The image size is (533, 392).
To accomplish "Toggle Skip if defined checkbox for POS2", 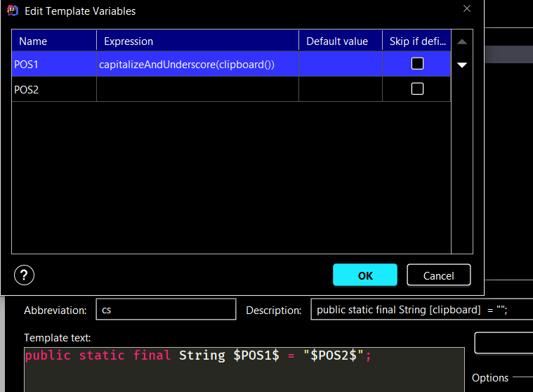I will [x=417, y=89].
